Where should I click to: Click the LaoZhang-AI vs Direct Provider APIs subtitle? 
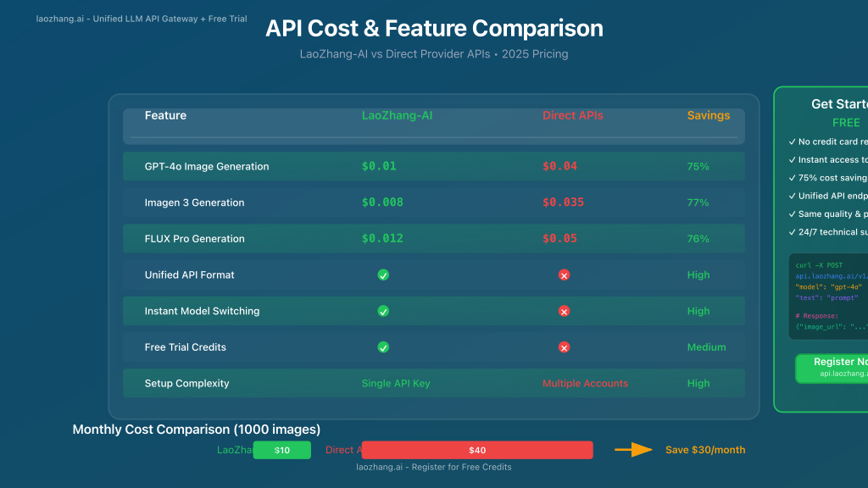[x=434, y=54]
